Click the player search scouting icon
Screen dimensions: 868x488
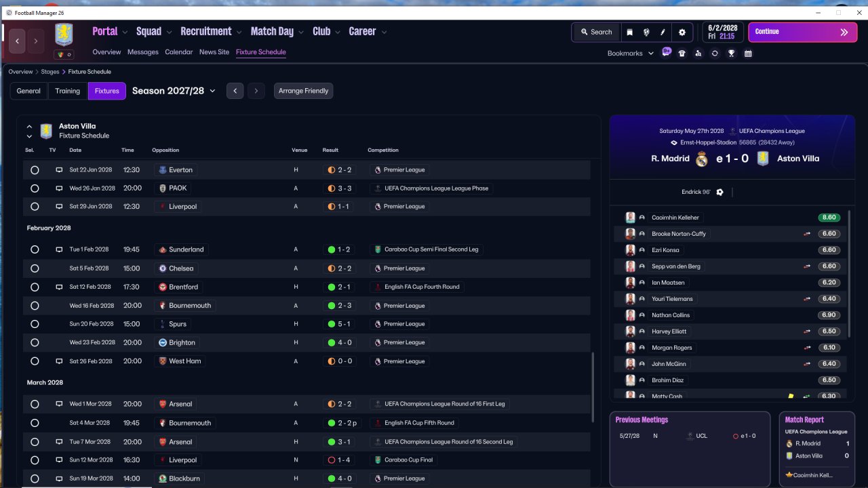pos(698,53)
